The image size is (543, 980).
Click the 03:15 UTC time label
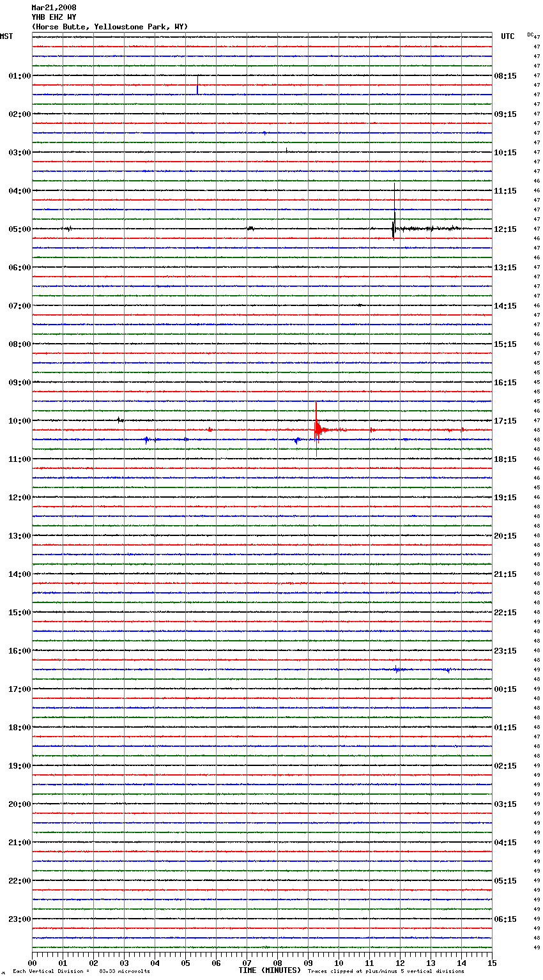click(x=505, y=804)
